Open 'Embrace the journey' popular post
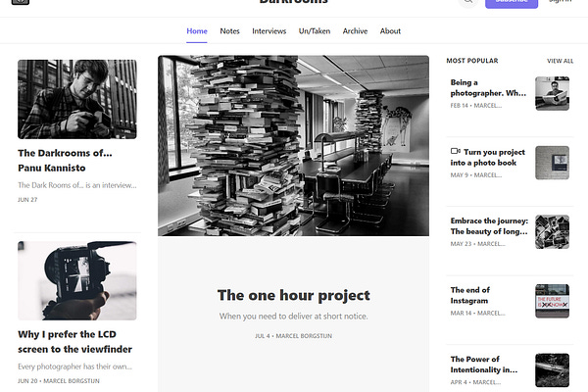This screenshot has height=392, width=588. coord(489,226)
